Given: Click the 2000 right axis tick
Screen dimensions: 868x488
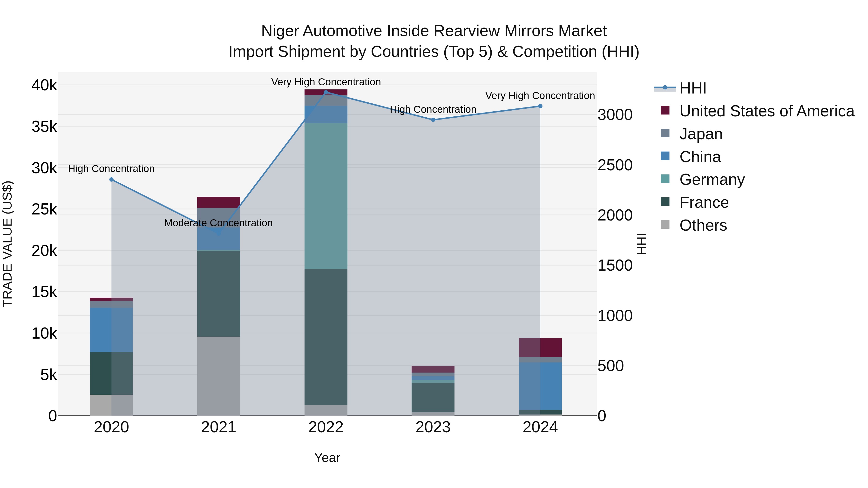Looking at the screenshot, I should (615, 215).
